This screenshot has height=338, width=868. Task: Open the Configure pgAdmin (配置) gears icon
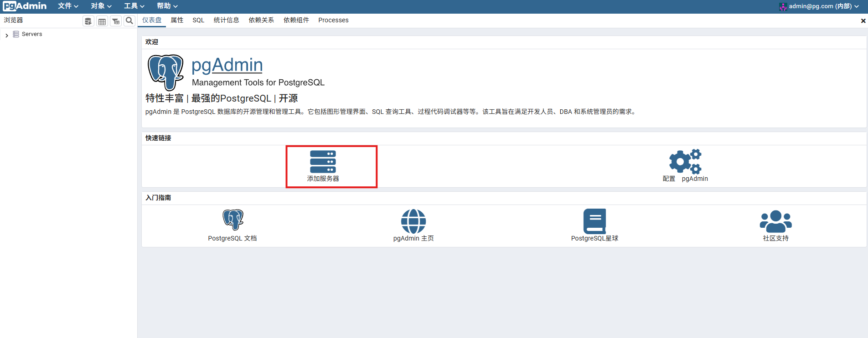[685, 161]
